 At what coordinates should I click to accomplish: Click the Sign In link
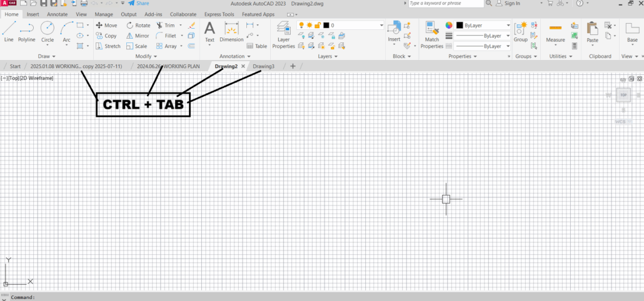(512, 4)
